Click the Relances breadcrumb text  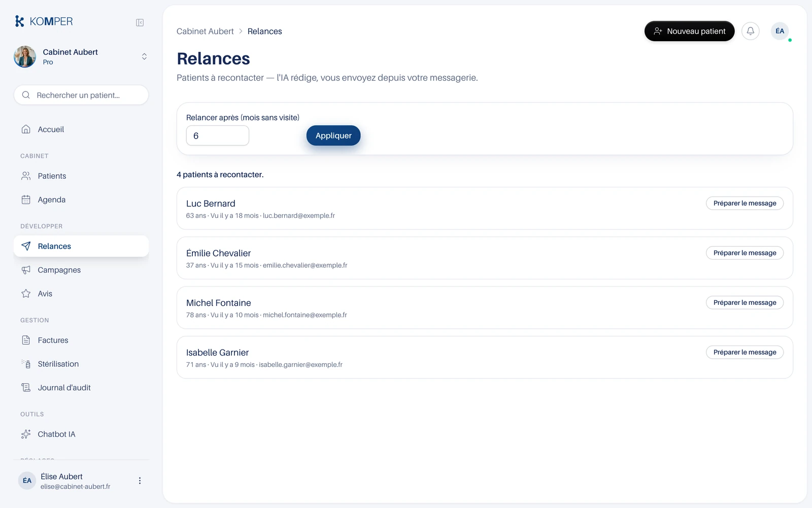click(x=264, y=31)
